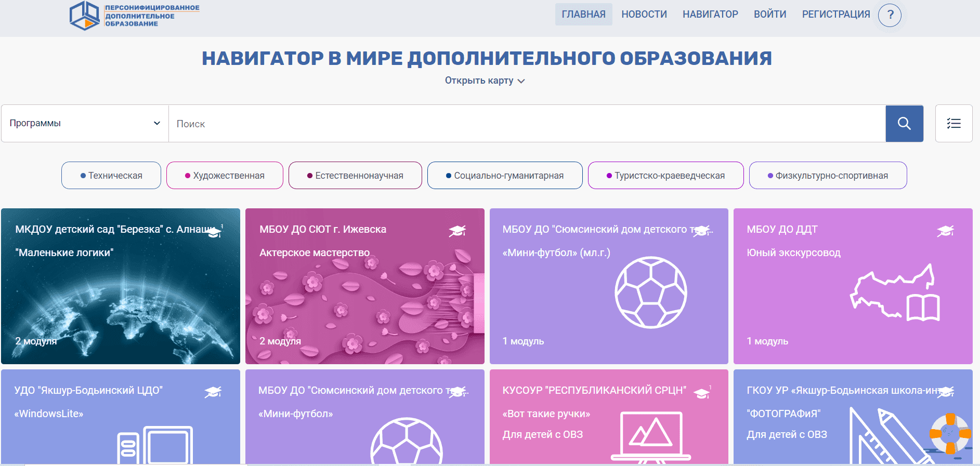
Task: Filter by Социально-гуманитарная direction
Action: point(505,176)
